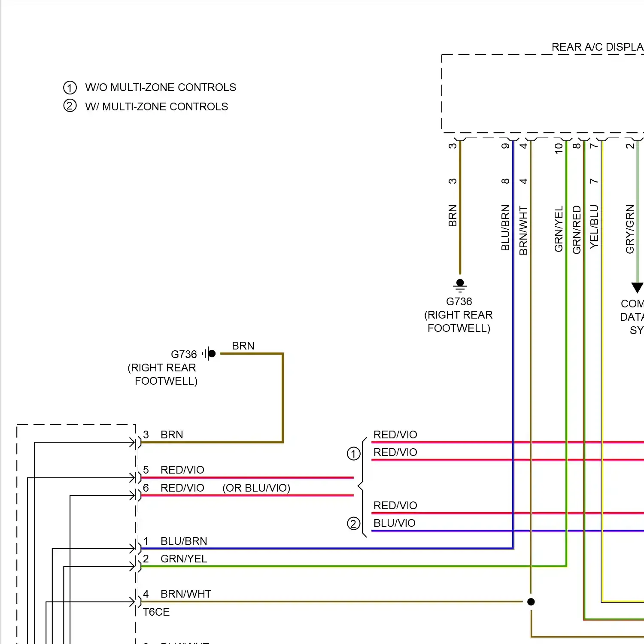
Task: Click the vertical BRN label under display pin 3
Action: coord(453,216)
